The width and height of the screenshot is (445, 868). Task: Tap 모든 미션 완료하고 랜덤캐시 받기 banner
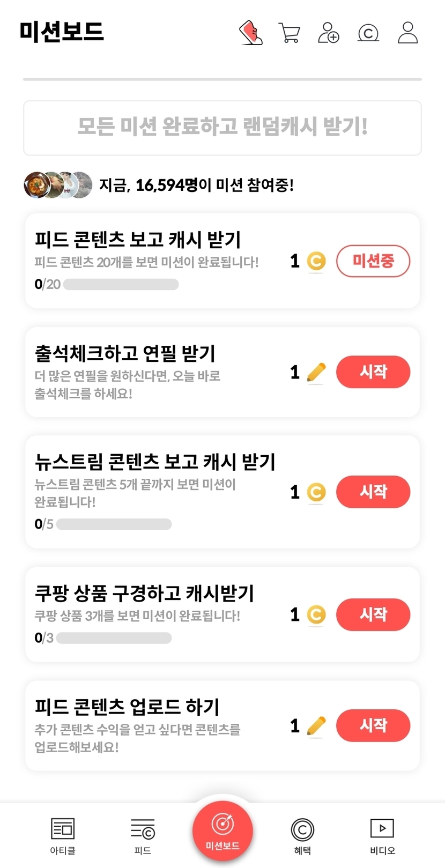[222, 128]
